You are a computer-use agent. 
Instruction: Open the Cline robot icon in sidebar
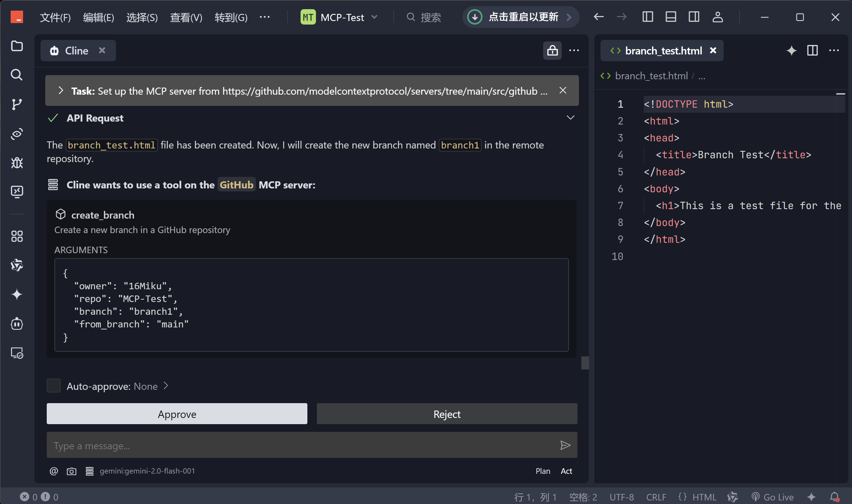click(17, 324)
